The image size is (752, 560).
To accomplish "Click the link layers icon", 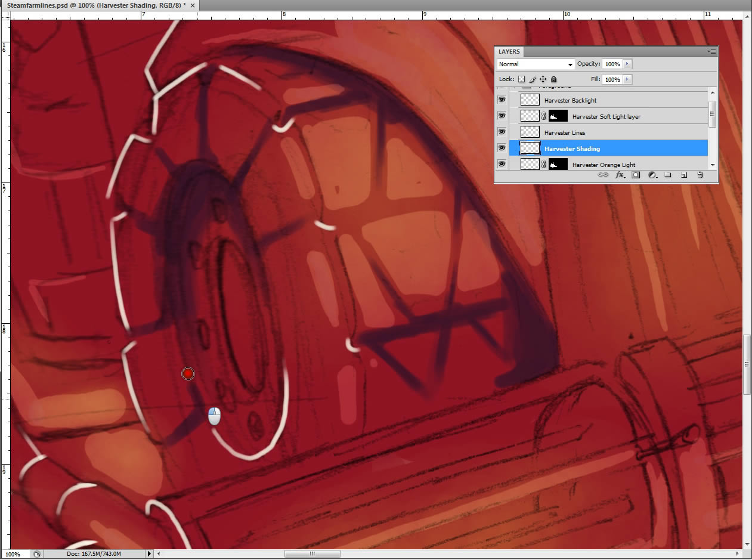I will point(603,175).
